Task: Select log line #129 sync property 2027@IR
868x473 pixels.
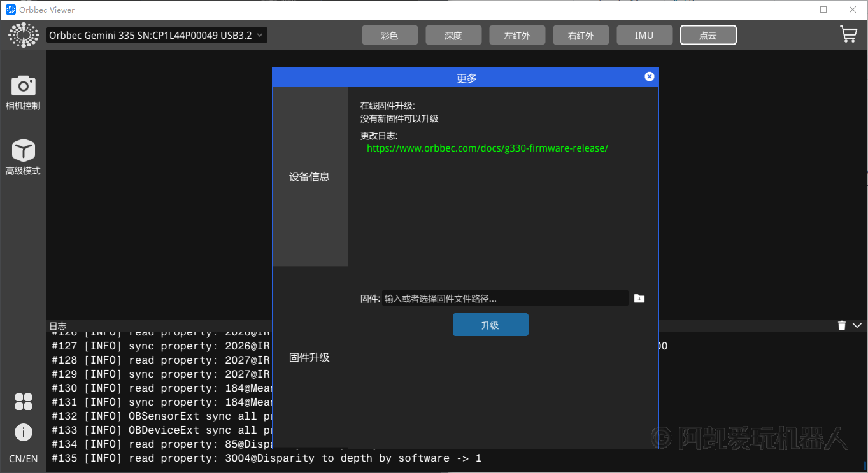Action: pyautogui.click(x=162, y=374)
